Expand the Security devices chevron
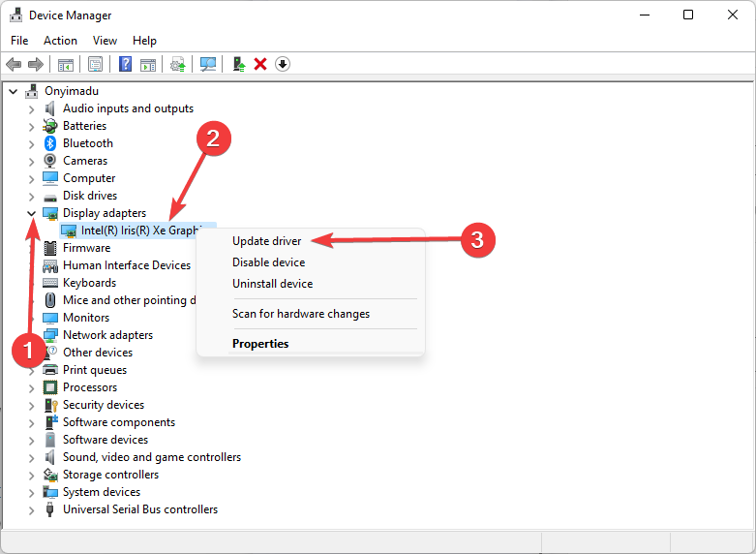The image size is (756, 554). (31, 406)
